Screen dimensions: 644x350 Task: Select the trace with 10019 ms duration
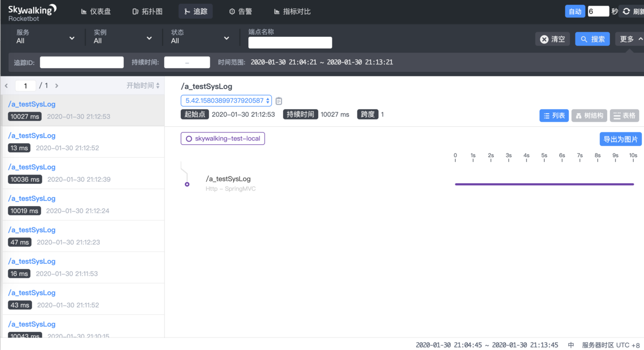click(x=82, y=205)
